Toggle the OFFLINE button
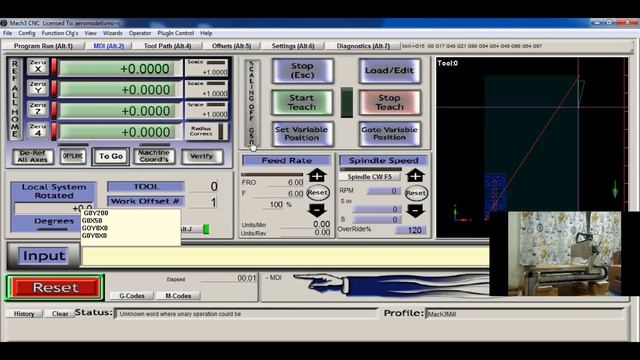 73,156
